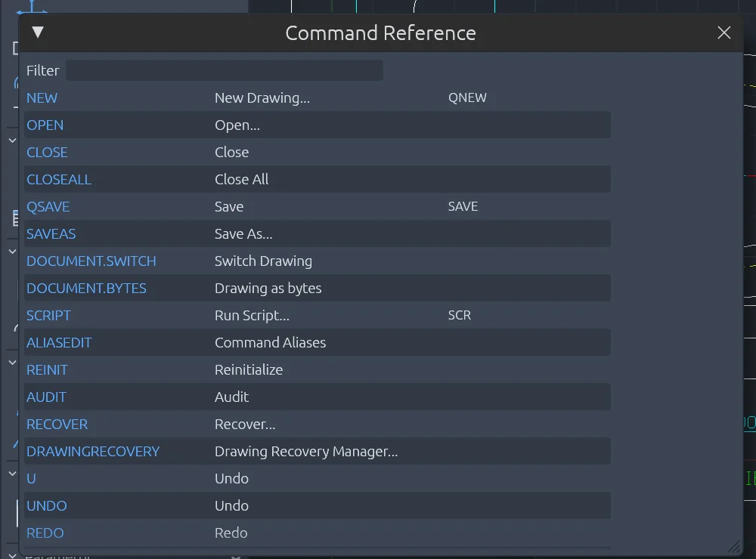Select the 'Save As...' description text
The image size is (756, 559).
(243, 233)
